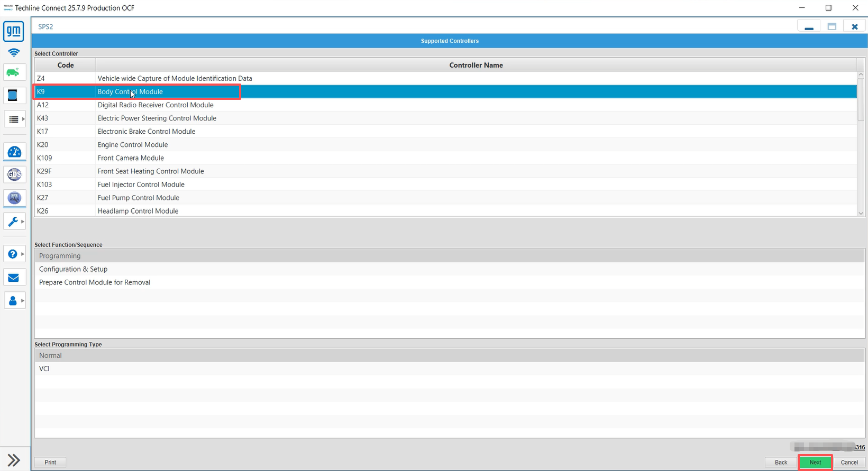
Task: Click the green Next button
Action: 815,462
